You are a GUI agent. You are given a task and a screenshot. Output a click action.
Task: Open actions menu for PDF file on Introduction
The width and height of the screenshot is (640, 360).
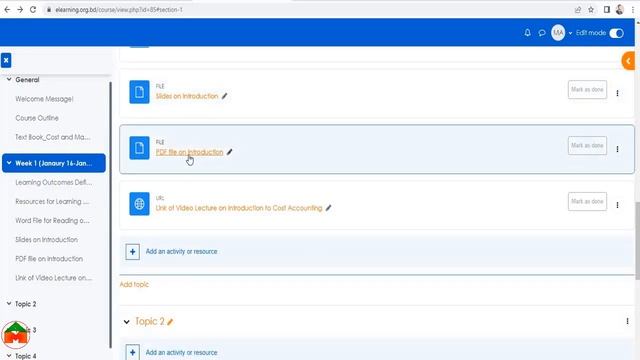[x=617, y=149]
